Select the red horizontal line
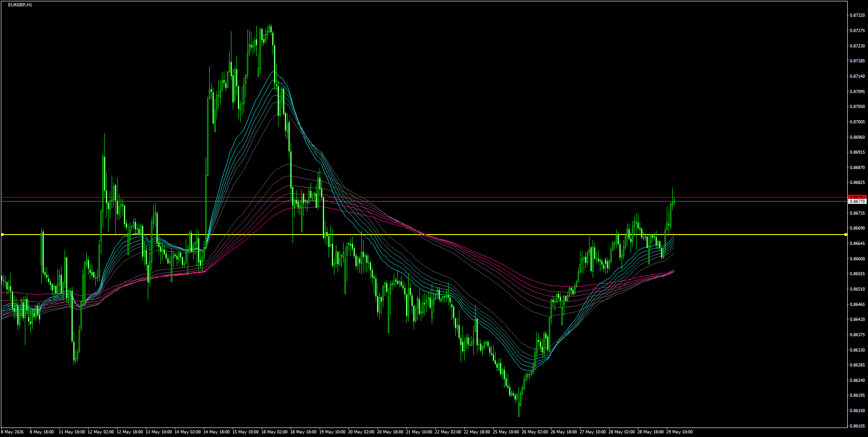 point(424,197)
